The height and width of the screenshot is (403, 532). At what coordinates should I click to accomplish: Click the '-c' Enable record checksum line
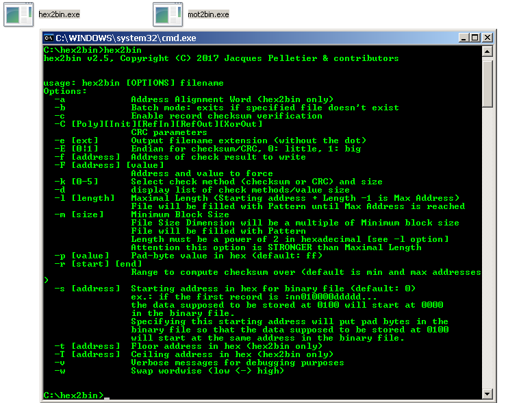click(188, 116)
